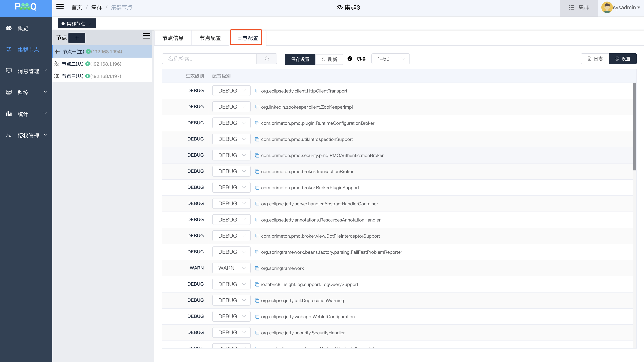
Task: Open the 概览 sidebar menu item
Action: coord(23,28)
